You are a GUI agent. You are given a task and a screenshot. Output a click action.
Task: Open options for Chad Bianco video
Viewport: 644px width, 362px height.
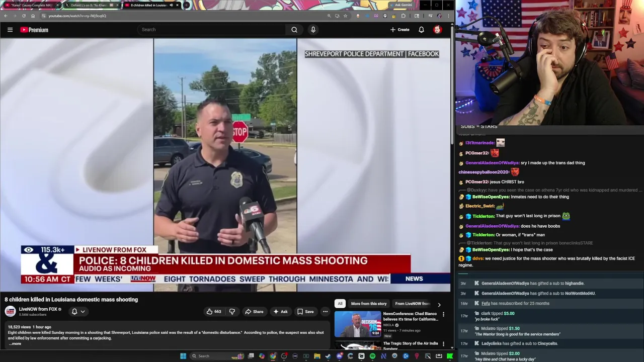pos(443,314)
